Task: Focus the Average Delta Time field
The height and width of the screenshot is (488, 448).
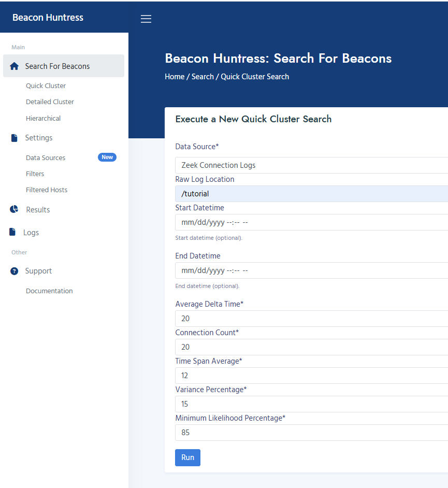Action: pos(311,319)
